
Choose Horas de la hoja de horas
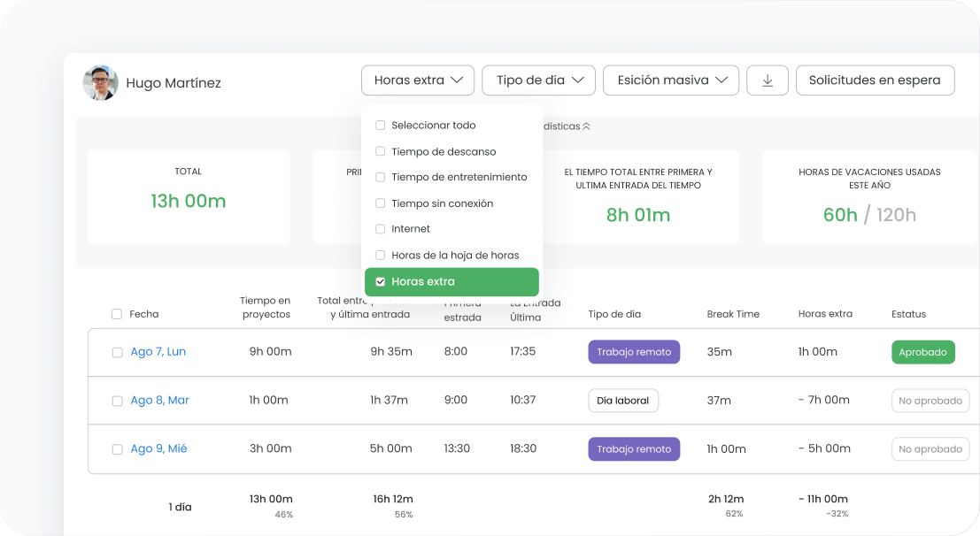pos(381,255)
